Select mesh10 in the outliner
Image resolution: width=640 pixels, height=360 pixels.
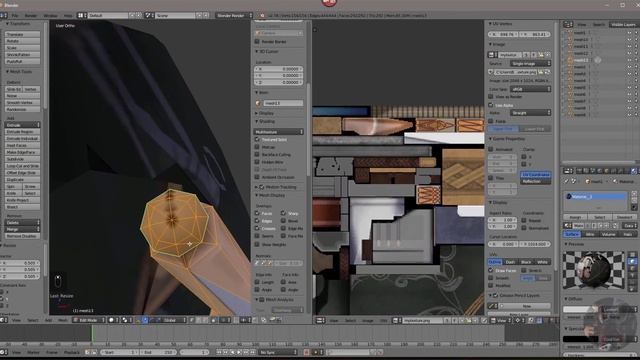[x=581, y=40]
